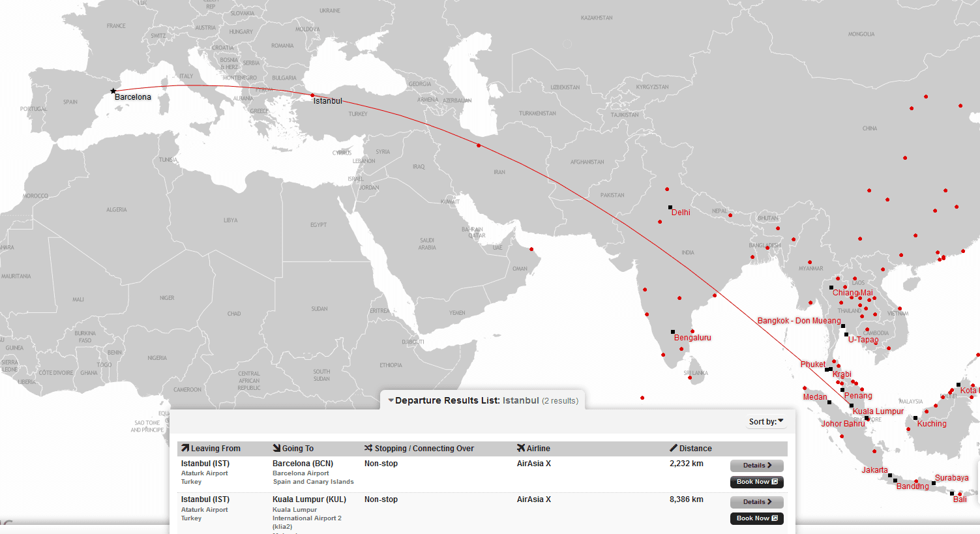The image size is (980, 534).
Task: Click Book Now for Barcelona flight
Action: click(x=756, y=482)
